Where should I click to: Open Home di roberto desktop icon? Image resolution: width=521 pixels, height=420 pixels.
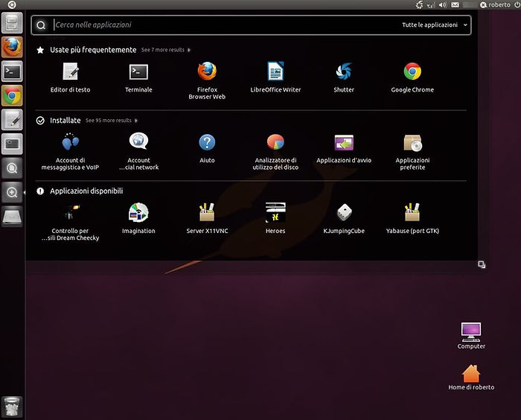[x=471, y=378]
